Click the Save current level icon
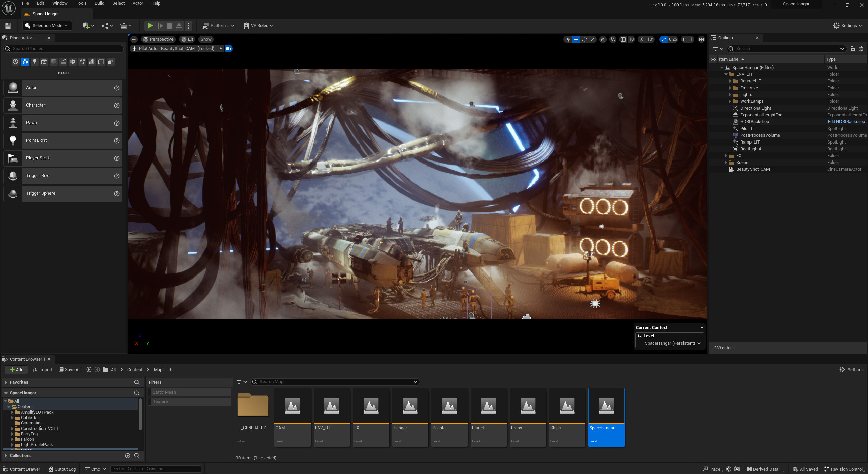This screenshot has height=474, width=868. point(8,26)
